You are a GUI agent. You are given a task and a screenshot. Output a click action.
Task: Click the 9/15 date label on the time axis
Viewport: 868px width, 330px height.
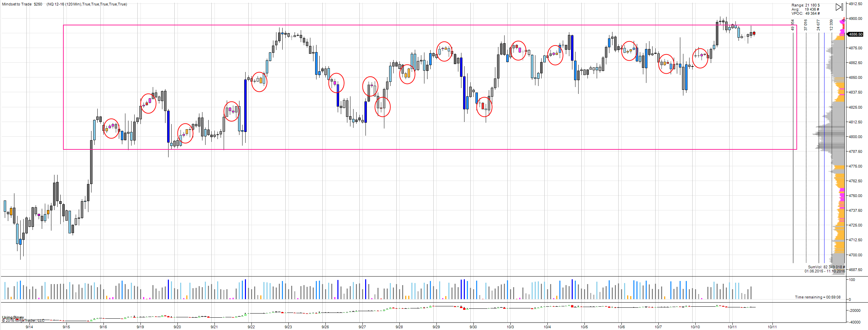(x=66, y=327)
